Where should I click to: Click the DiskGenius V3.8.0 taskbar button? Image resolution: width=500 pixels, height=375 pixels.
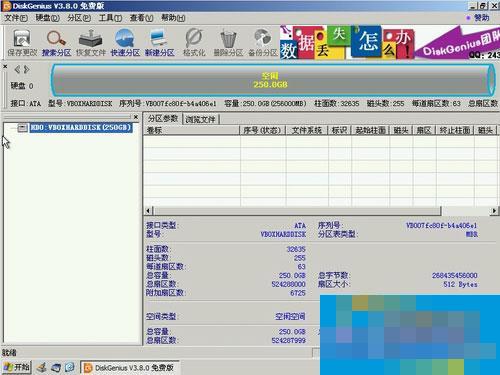pos(130,368)
